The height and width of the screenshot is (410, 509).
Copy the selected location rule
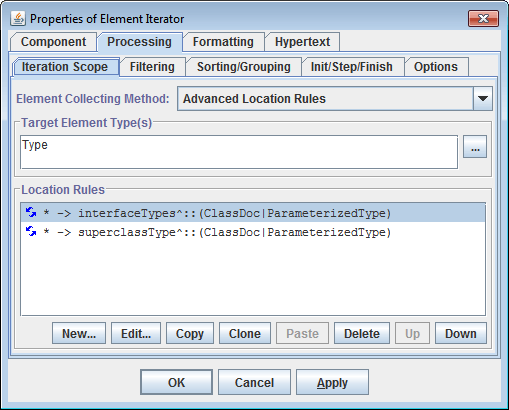click(x=190, y=333)
